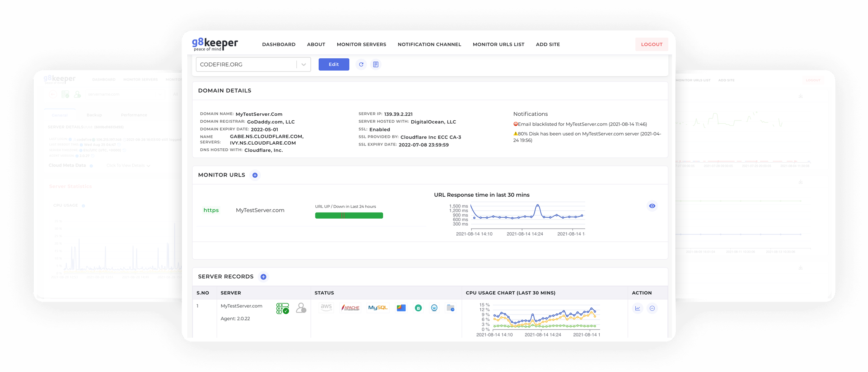This screenshot has height=372, width=868.
Task: Expand Cloud Meta Data view details chevron
Action: pyautogui.click(x=148, y=166)
